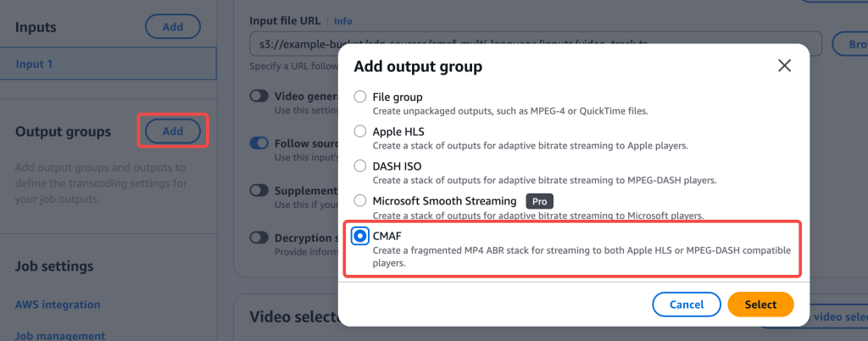The image size is (868, 341).
Task: Click the Input file URL text field
Action: (536, 44)
